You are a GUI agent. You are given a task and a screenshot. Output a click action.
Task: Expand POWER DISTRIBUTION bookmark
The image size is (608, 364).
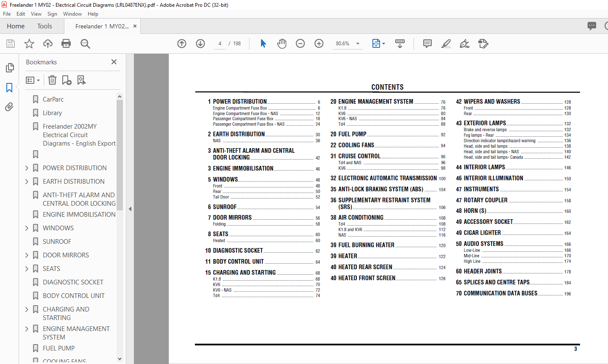coord(27,168)
